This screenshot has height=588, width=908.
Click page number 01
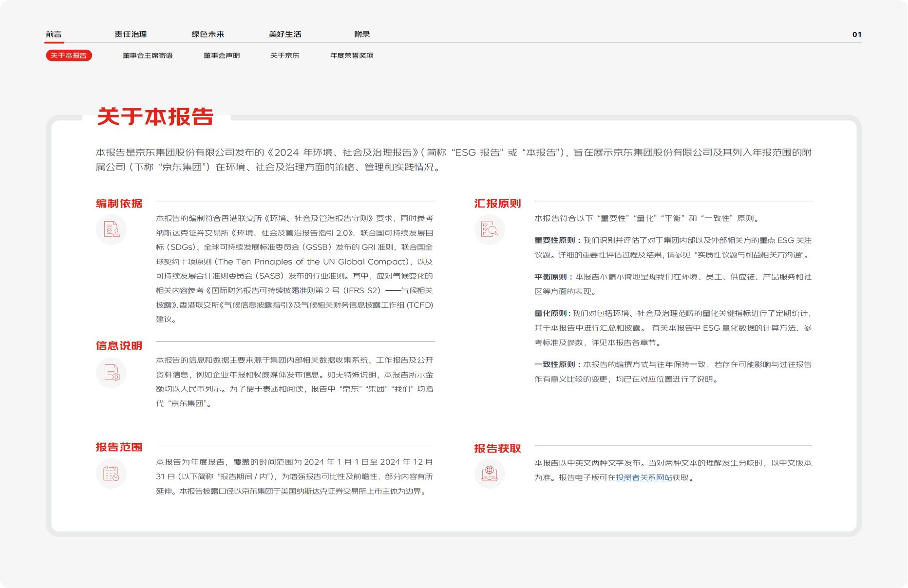[x=857, y=35]
